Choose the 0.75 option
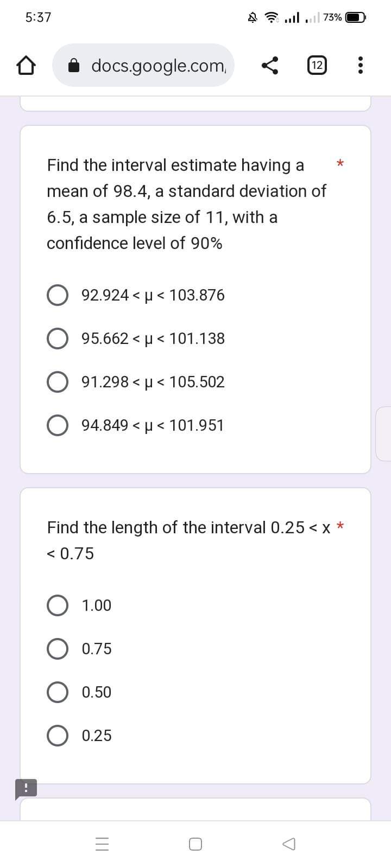391x868 pixels. click(x=58, y=648)
